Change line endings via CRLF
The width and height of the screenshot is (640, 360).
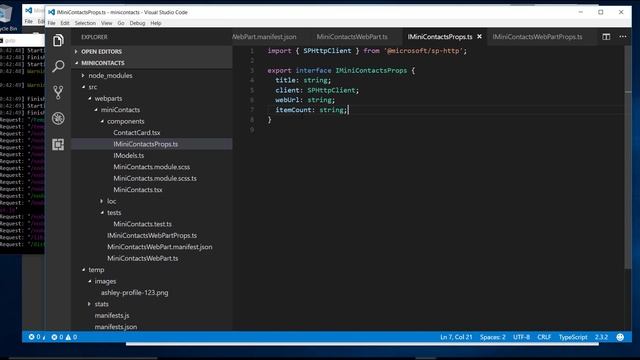pos(544,337)
